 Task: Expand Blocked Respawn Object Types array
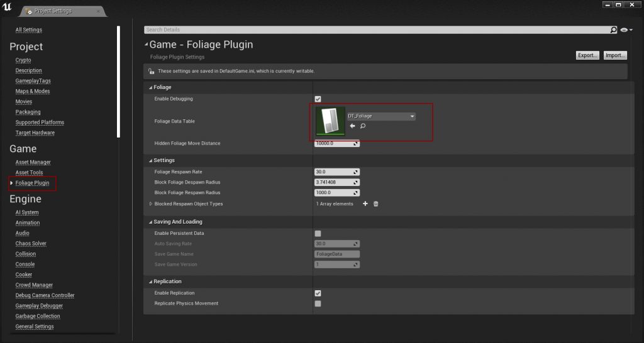151,204
